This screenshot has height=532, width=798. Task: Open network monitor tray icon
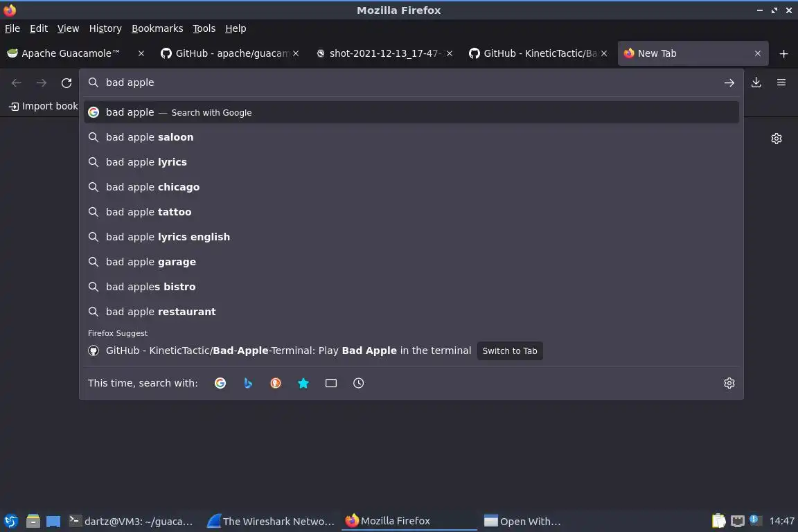click(x=738, y=521)
